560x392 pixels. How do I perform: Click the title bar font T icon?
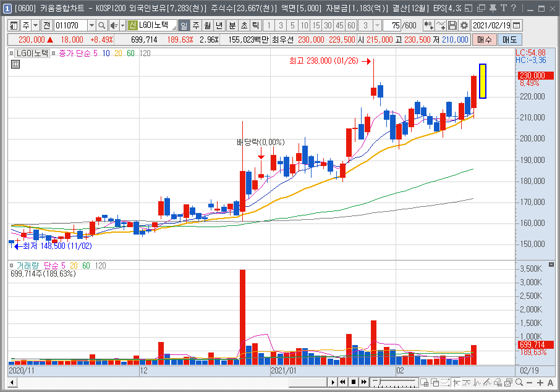tap(504, 8)
